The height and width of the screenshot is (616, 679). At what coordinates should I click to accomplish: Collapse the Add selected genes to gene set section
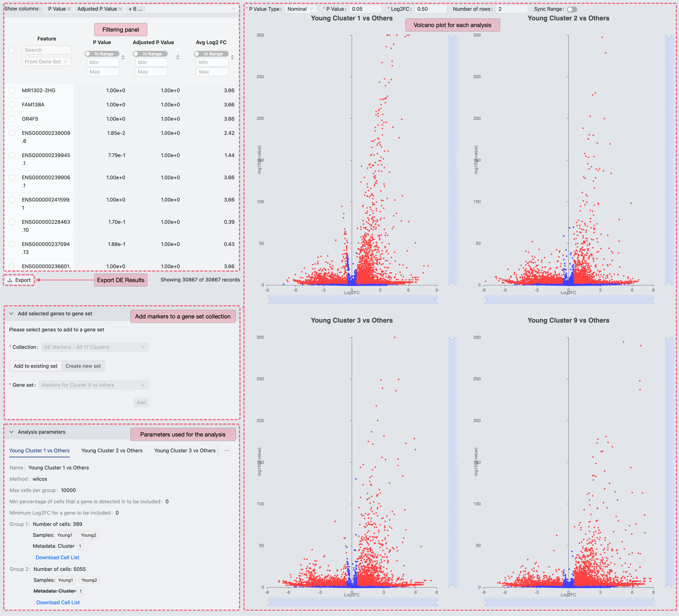pos(11,314)
